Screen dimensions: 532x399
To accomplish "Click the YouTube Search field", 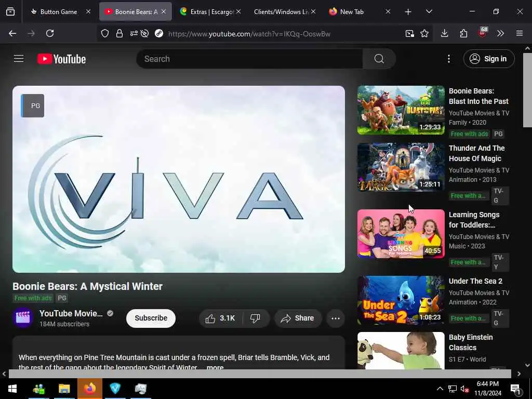I will [249, 59].
